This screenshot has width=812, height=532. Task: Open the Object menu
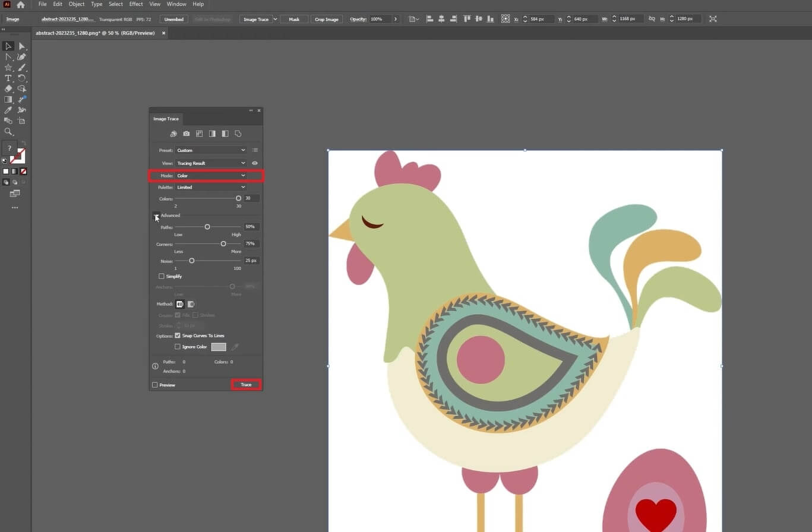tap(77, 4)
